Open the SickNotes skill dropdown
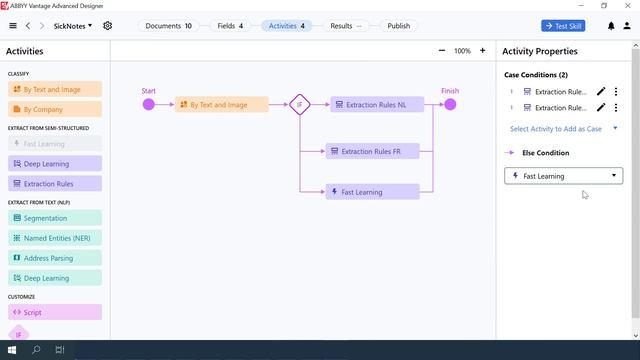The height and width of the screenshot is (360, 640). [73, 26]
